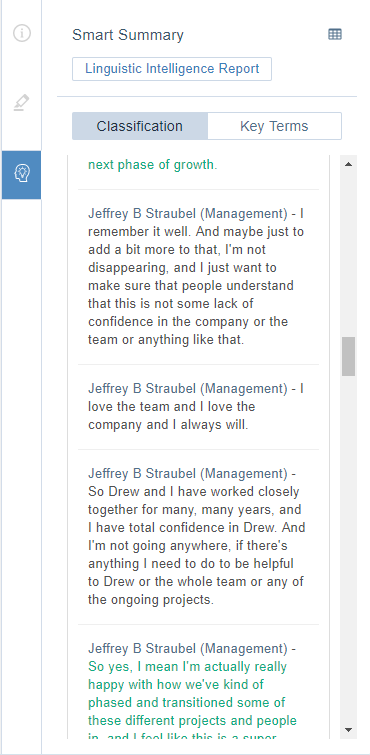Select the highlighter annotation icon
Screen dimensions: 370x755
[x=22, y=102]
